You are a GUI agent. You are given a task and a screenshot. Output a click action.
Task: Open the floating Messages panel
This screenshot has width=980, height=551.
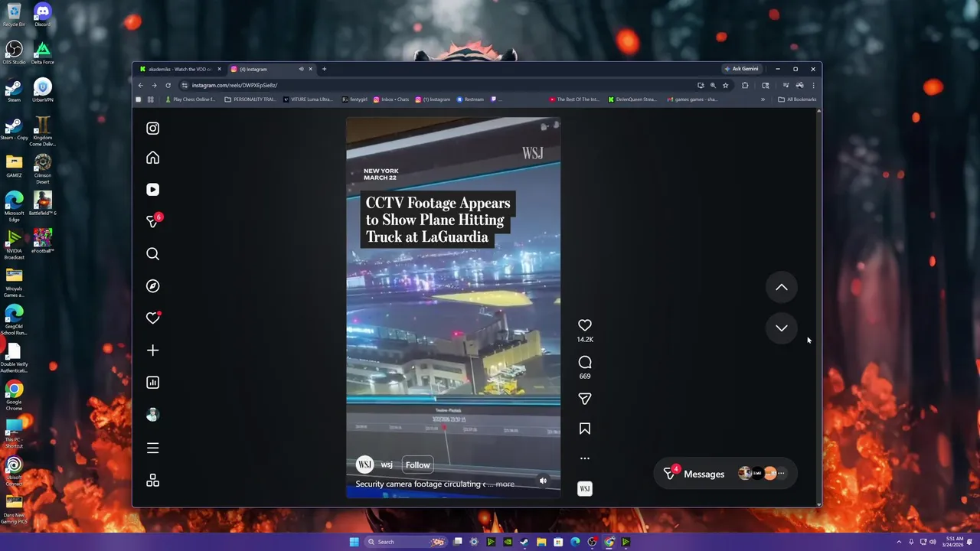726,474
